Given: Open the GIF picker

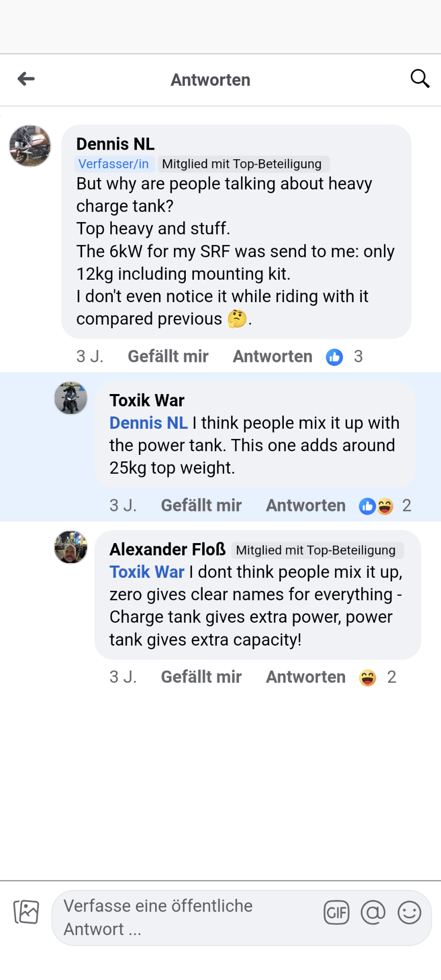Looking at the screenshot, I should tap(336, 913).
